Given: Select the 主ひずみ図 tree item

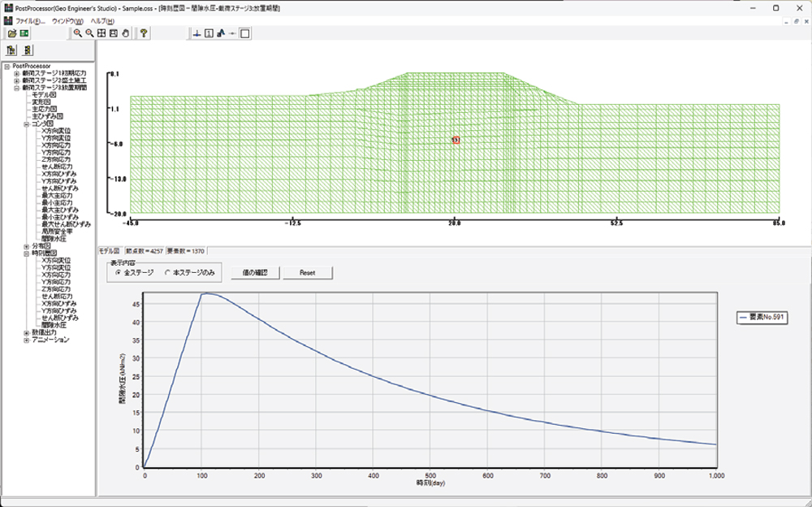Looking at the screenshot, I should (47, 117).
